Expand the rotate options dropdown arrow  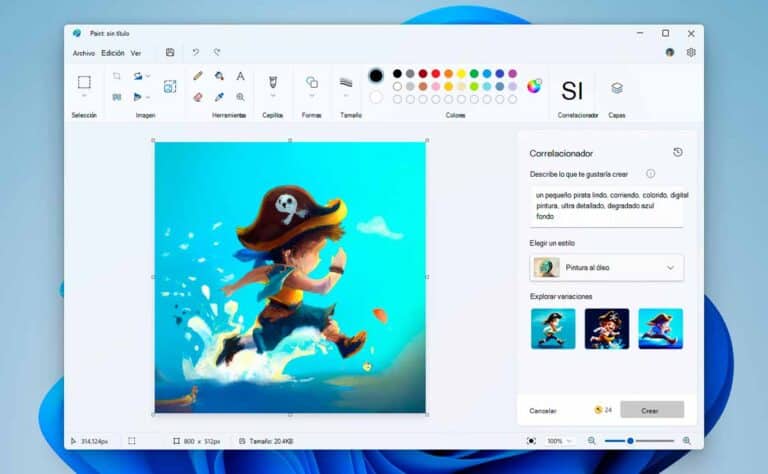pos(148,76)
